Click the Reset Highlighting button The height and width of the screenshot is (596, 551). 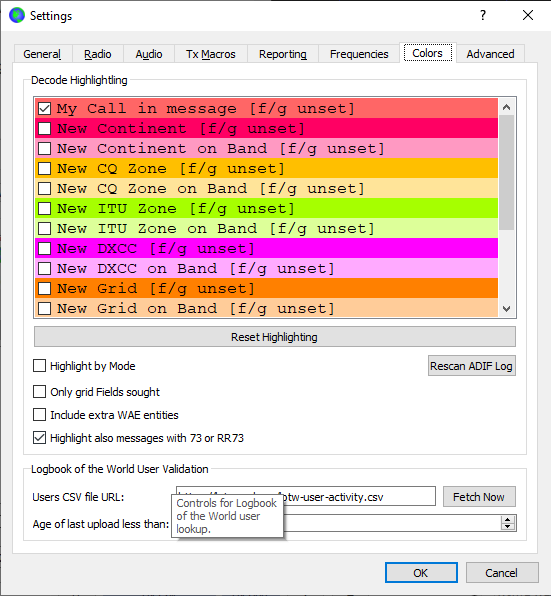pos(275,337)
